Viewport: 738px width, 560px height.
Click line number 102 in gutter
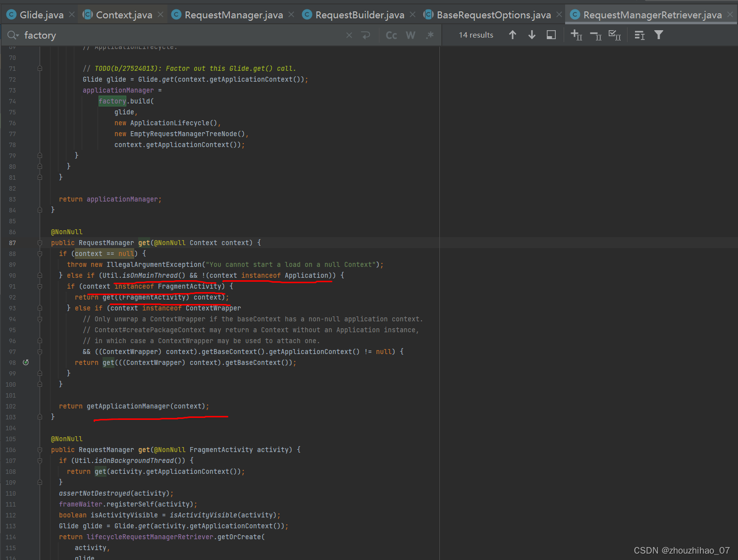[x=11, y=406]
